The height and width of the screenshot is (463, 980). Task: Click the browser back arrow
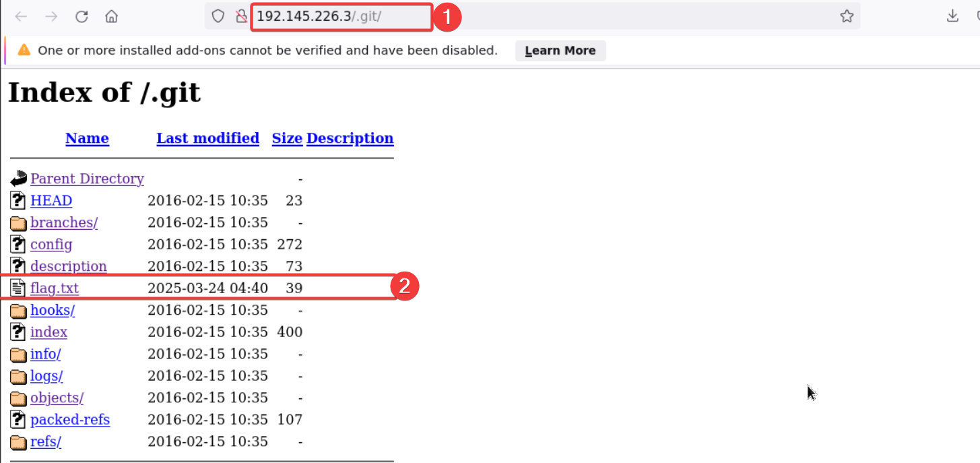(21, 17)
